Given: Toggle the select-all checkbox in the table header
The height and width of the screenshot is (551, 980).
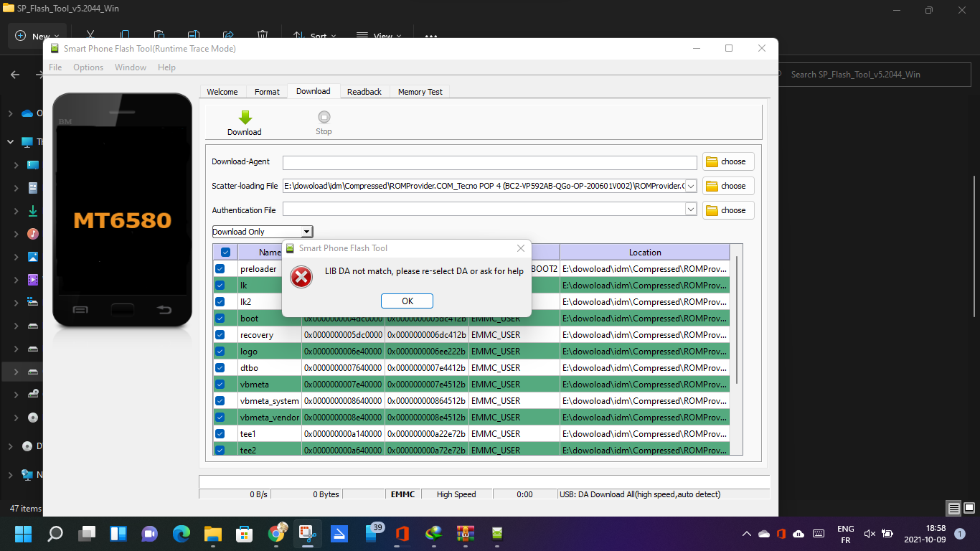Looking at the screenshot, I should pyautogui.click(x=225, y=253).
